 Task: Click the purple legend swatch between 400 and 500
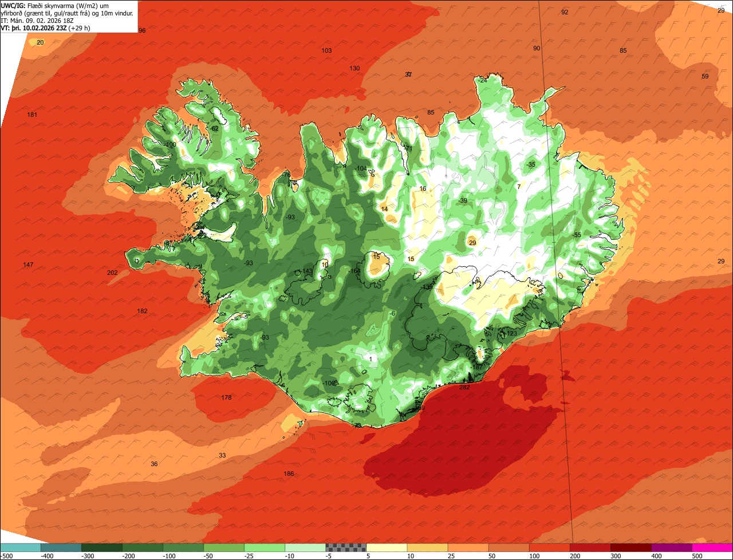coord(672,547)
